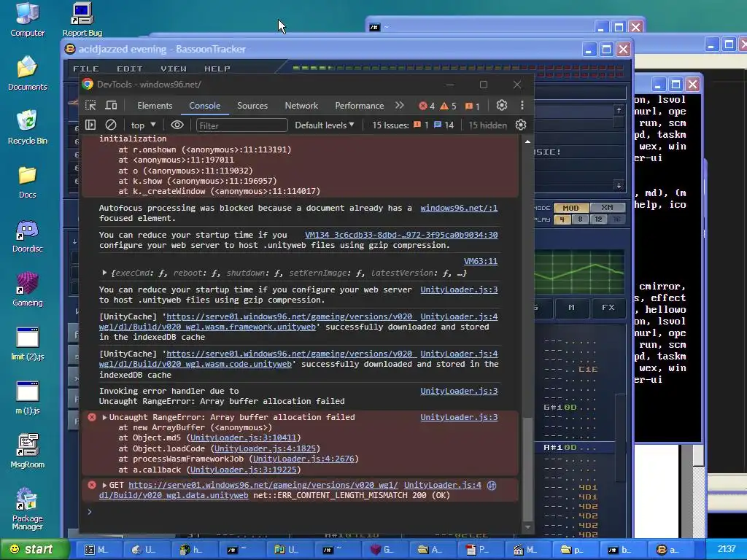Screen dimensions: 747x560
Task: Open the BassoonTracker VIEW menu
Action: click(174, 69)
